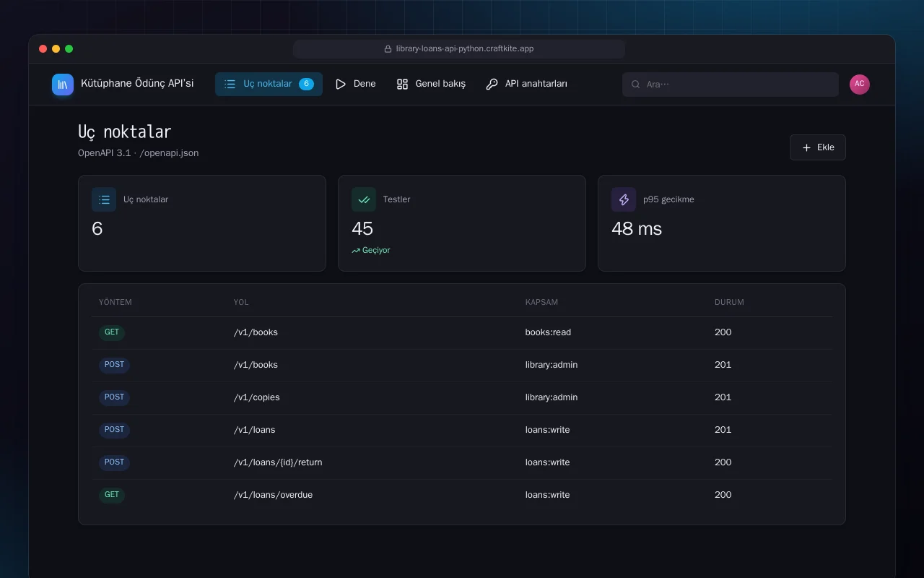
Task: Click the list icon on Uç noktalar card
Action: click(104, 199)
